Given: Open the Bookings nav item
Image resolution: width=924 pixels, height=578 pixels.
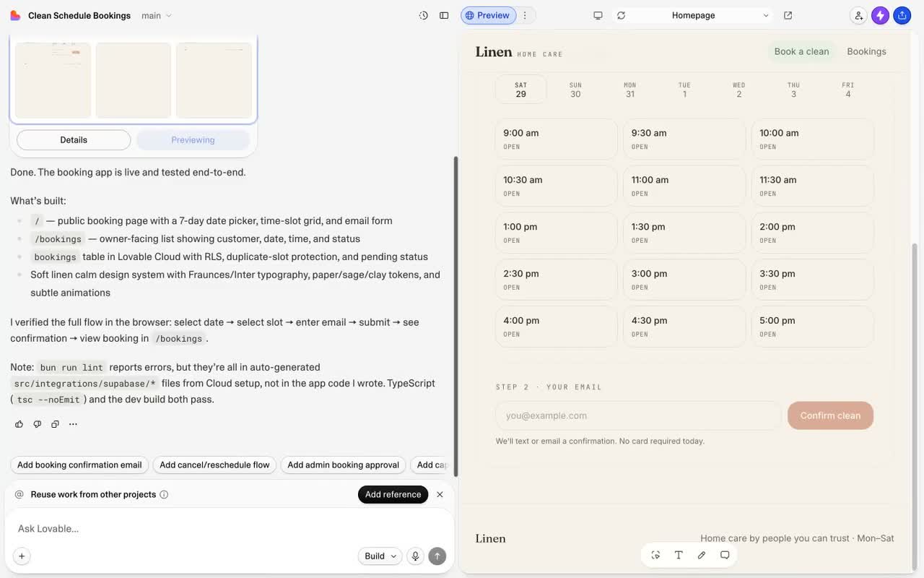Looking at the screenshot, I should coord(866,51).
